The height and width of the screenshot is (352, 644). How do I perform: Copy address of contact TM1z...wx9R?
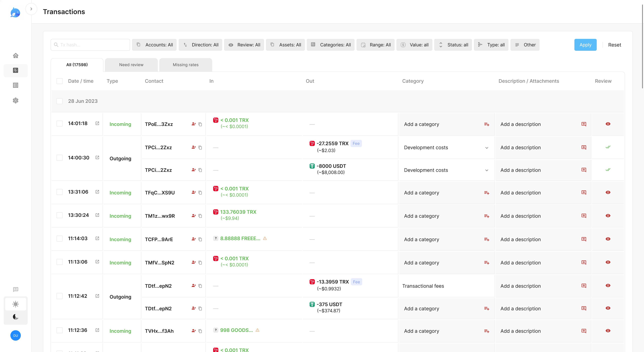coord(200,216)
